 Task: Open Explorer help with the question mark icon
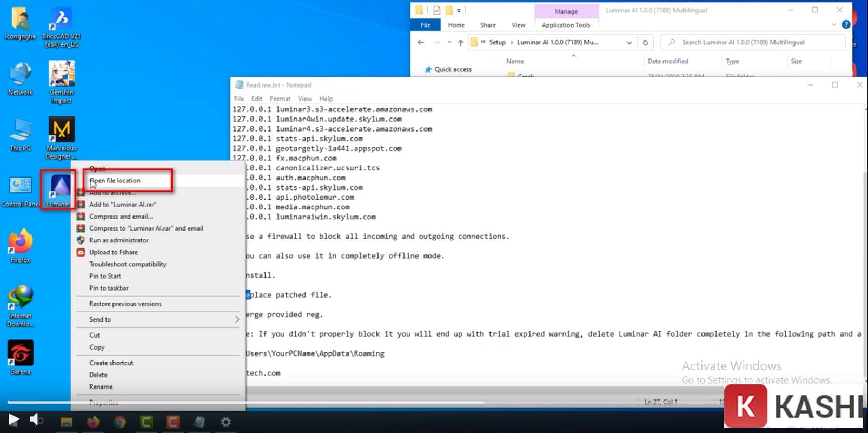pos(846,24)
